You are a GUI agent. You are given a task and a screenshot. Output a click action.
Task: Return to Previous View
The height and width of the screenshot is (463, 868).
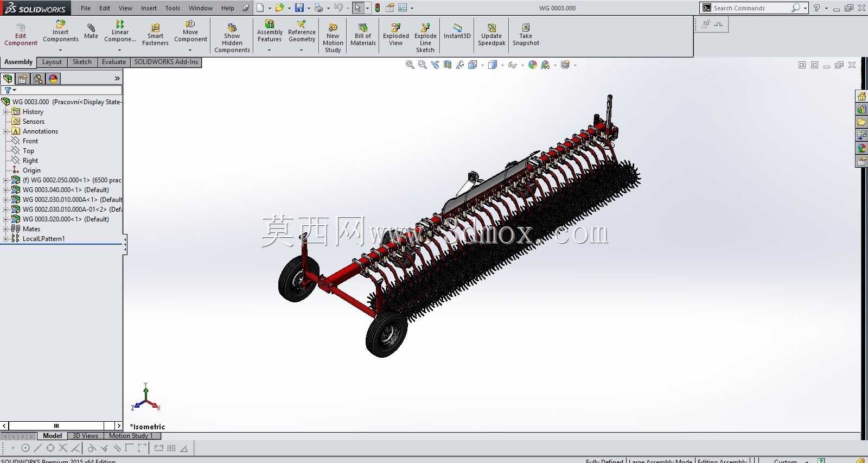(435, 65)
